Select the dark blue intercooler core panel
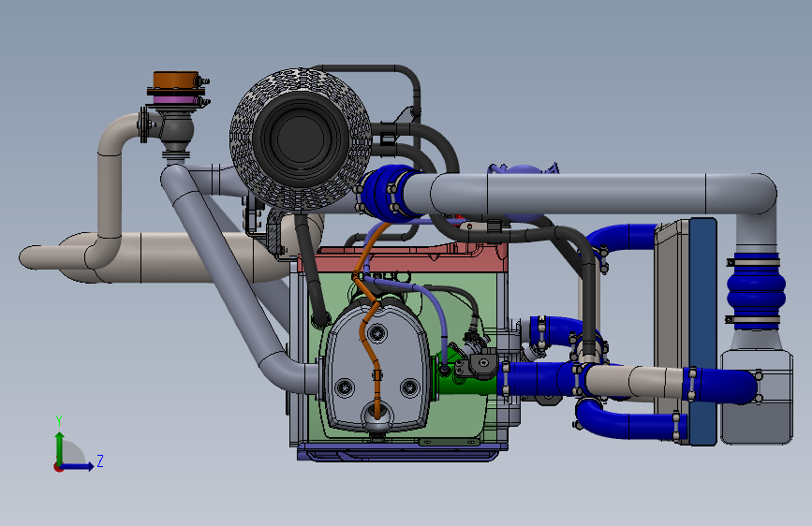This screenshot has width=812, height=526. coord(702,331)
